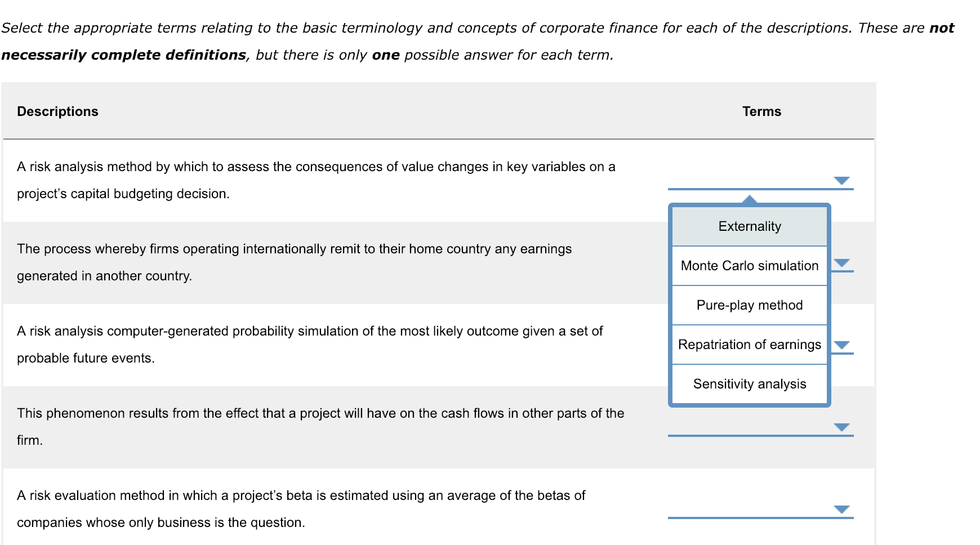The height and width of the screenshot is (545, 980).
Task: Open the dropdown for the probability simulation description
Action: (x=841, y=345)
